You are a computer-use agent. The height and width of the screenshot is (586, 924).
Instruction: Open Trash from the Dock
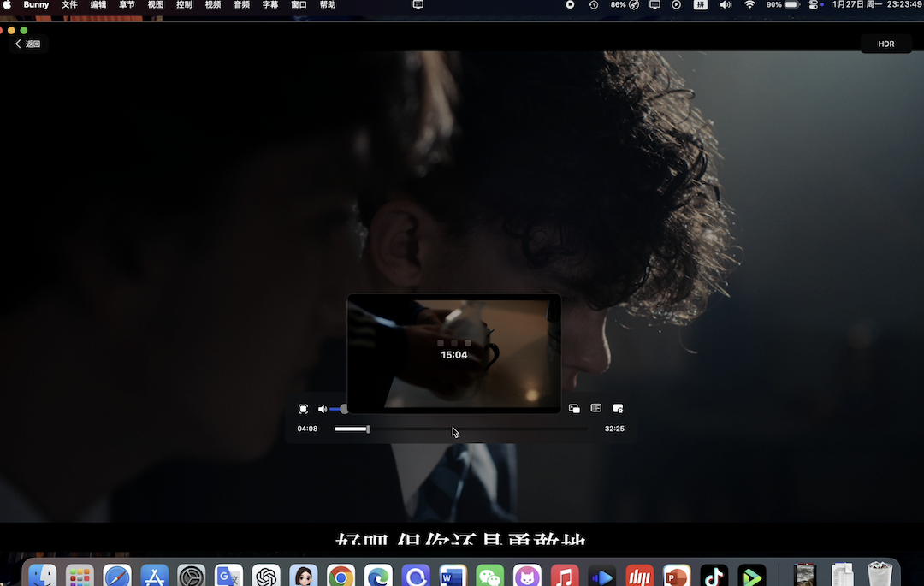(x=880, y=574)
